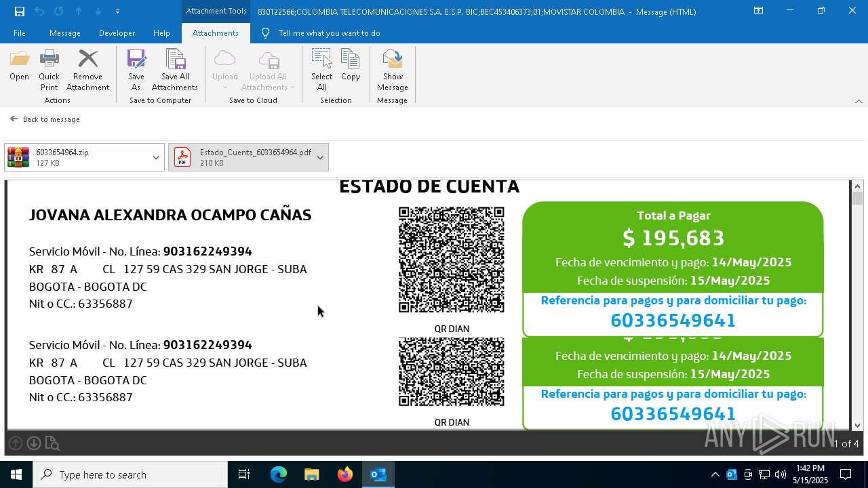The width and height of the screenshot is (868, 488).
Task: Click the volume speaker tray icon
Action: coord(781,474)
